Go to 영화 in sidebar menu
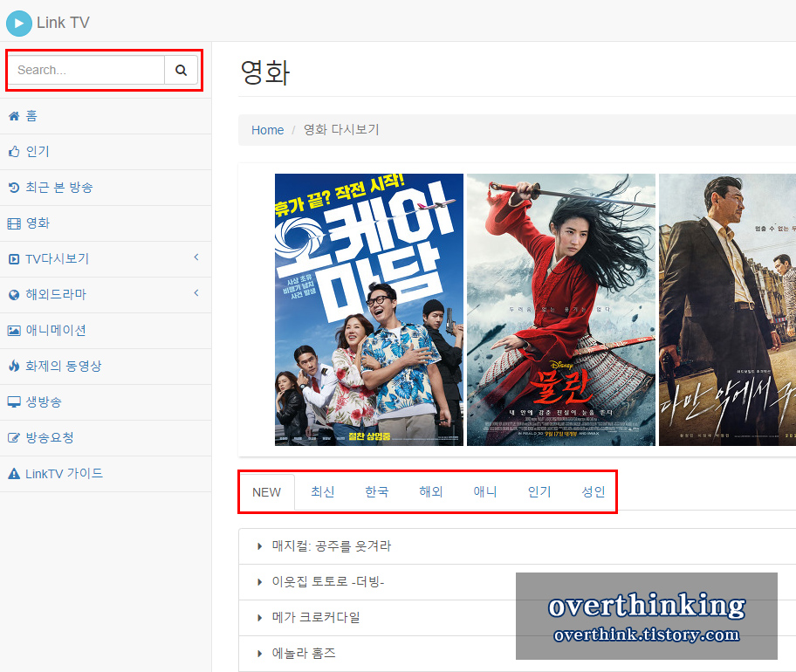The width and height of the screenshot is (796, 672). coord(38,223)
